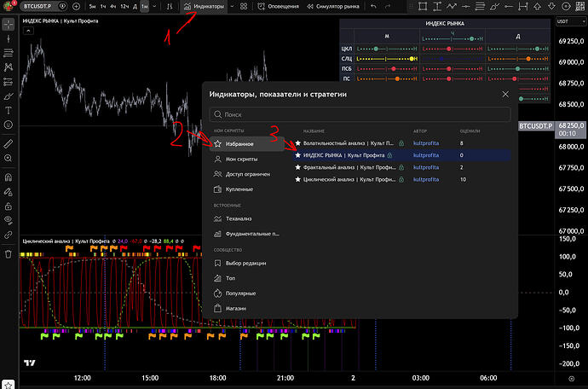Unfavorite the ИНДЕКС РЫНКА script star
This screenshot has height=389, width=588.
297,155
